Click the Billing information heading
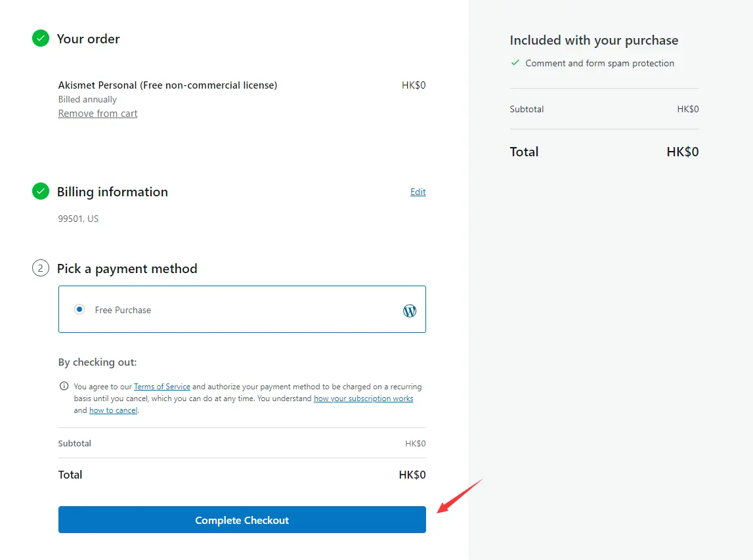 pos(112,192)
